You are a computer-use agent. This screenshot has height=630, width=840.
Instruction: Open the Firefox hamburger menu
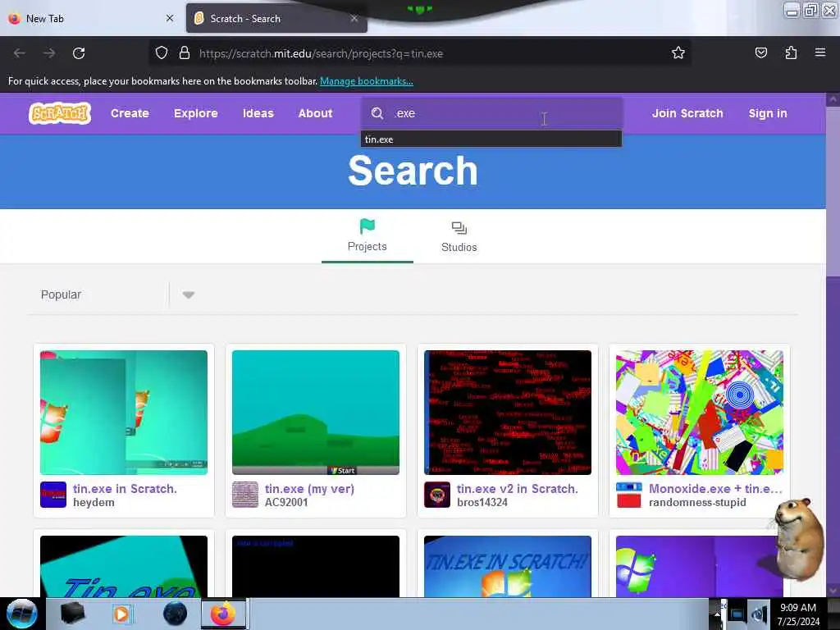tap(820, 53)
